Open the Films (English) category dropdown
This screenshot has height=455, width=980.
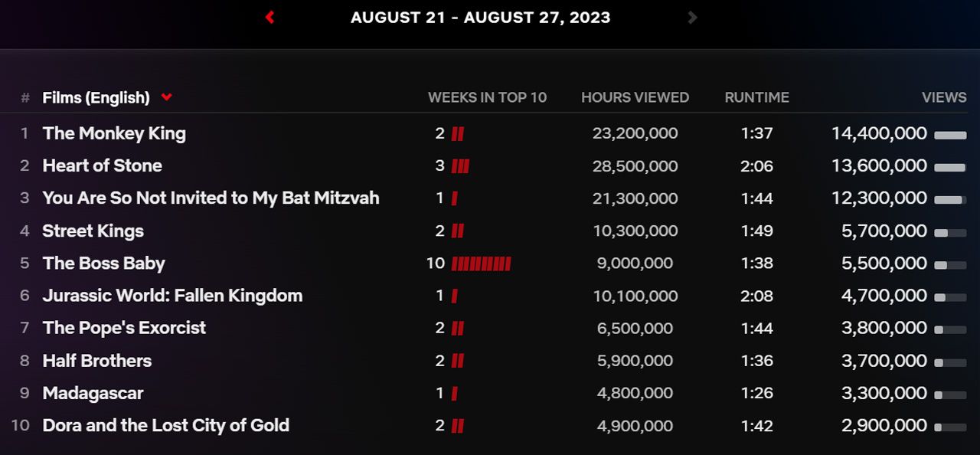pyautogui.click(x=166, y=97)
